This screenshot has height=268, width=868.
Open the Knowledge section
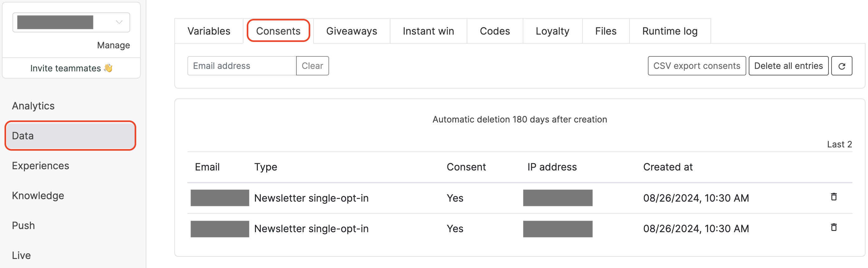pyautogui.click(x=38, y=195)
